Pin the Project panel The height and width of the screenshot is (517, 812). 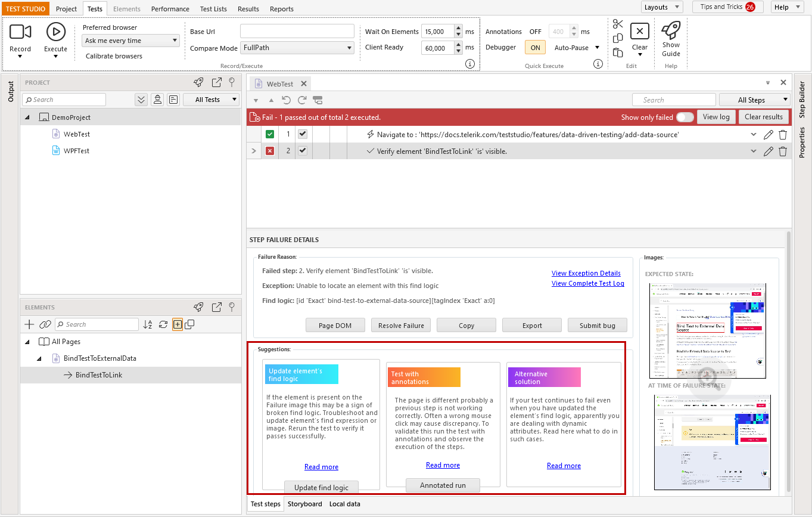tap(232, 82)
